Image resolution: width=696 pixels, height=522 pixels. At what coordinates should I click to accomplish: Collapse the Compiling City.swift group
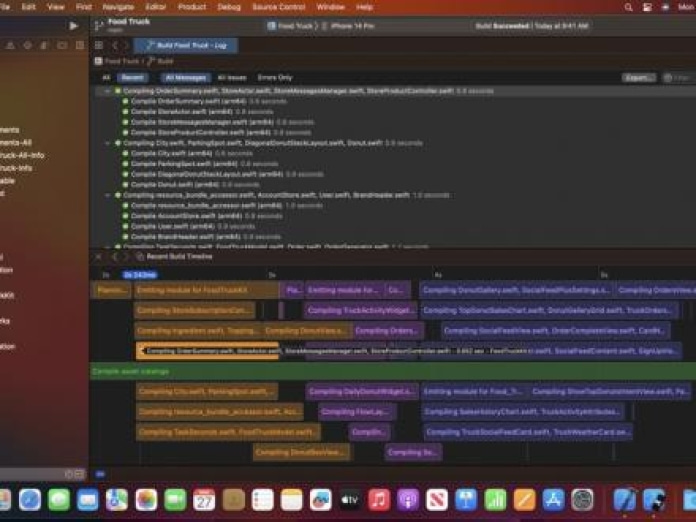coord(107,143)
